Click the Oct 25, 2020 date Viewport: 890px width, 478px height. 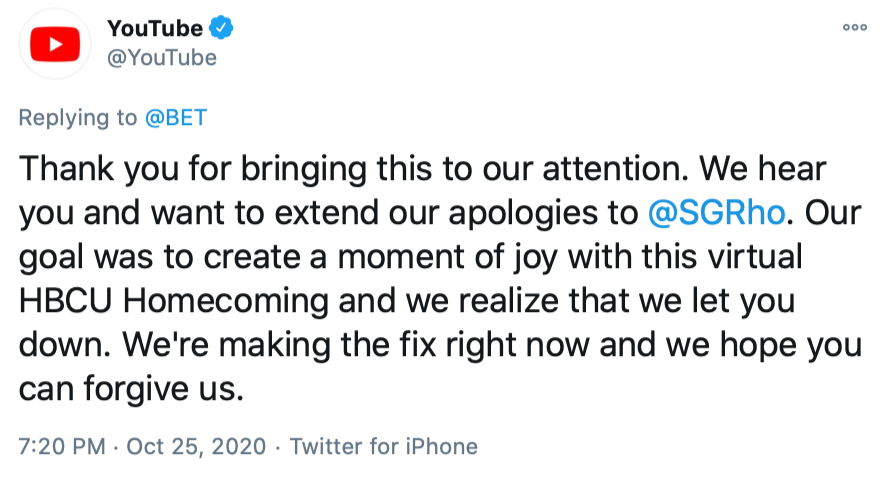pyautogui.click(x=195, y=446)
